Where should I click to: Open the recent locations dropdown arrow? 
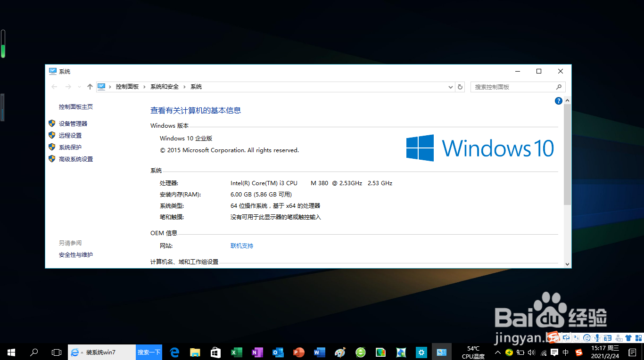pos(79,87)
